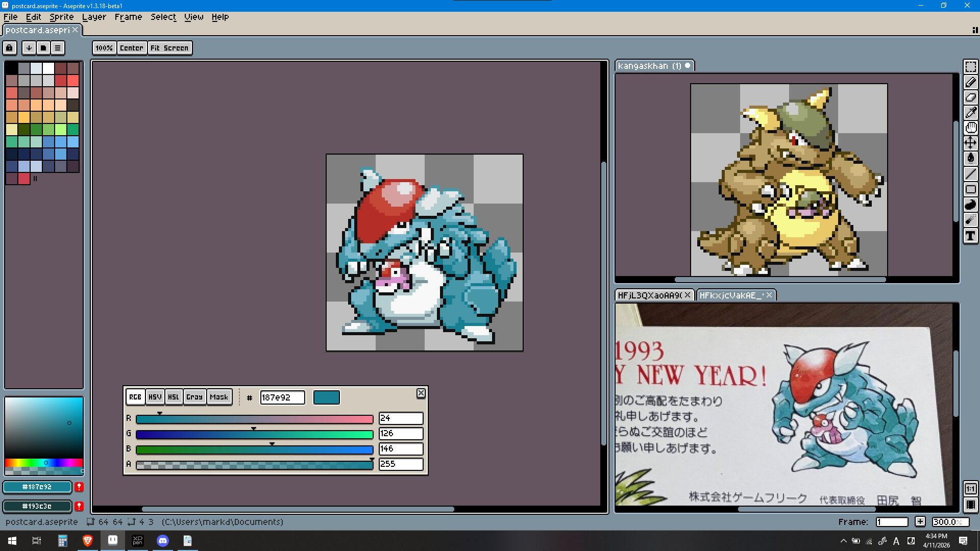Image resolution: width=980 pixels, height=551 pixels.
Task: Select the Blur tool
Action: coord(970,220)
